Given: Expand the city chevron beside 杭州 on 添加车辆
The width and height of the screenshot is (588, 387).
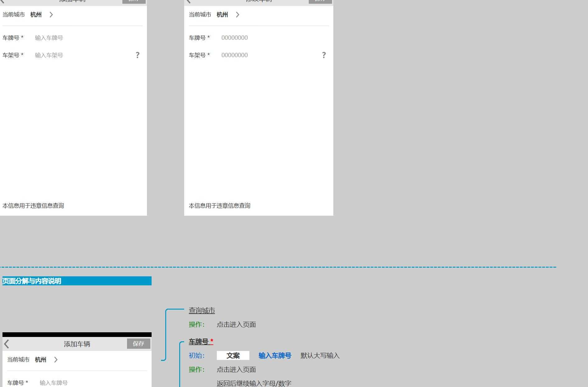Looking at the screenshot, I should coord(51,15).
